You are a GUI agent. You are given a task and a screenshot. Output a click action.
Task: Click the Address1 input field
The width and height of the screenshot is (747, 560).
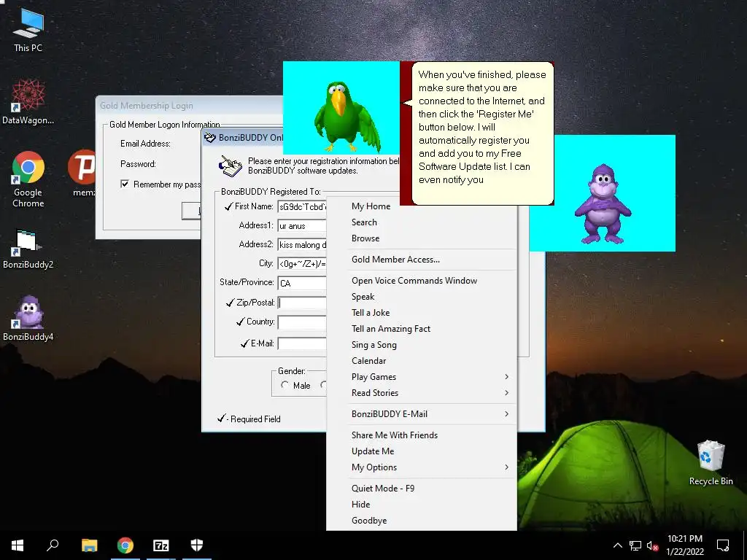302,226
